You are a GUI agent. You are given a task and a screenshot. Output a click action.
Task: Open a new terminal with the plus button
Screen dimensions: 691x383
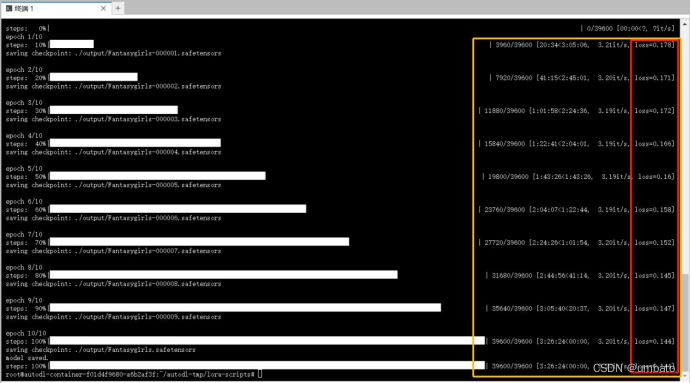click(x=118, y=8)
